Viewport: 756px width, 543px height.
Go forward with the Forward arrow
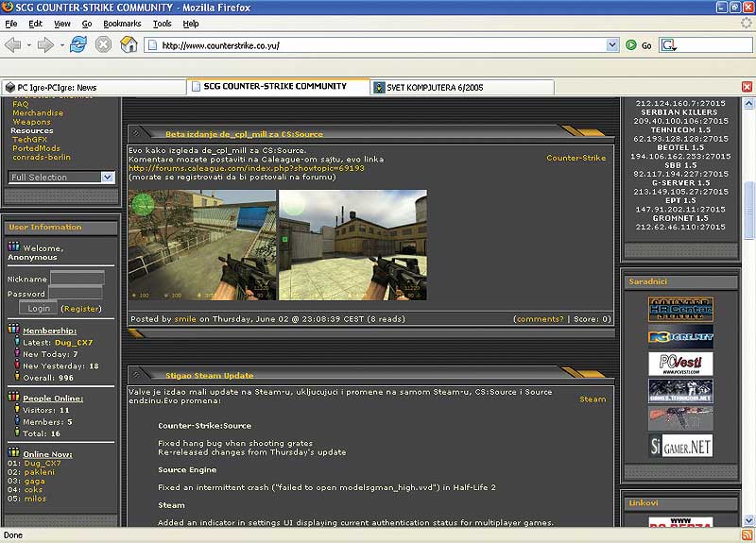click(x=45, y=45)
